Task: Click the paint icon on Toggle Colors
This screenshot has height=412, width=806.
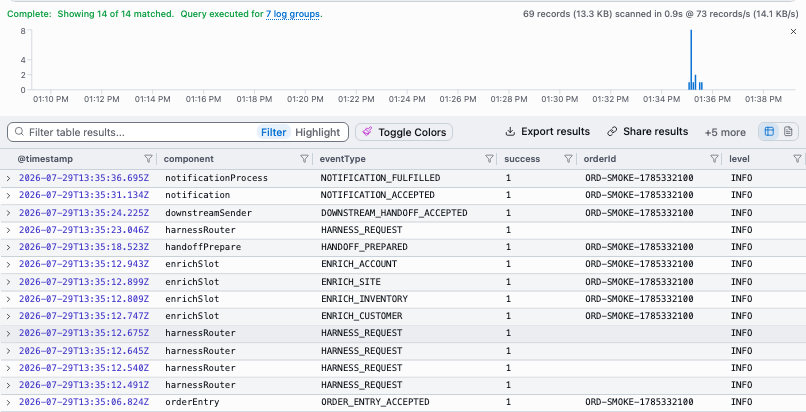Action: (367, 132)
